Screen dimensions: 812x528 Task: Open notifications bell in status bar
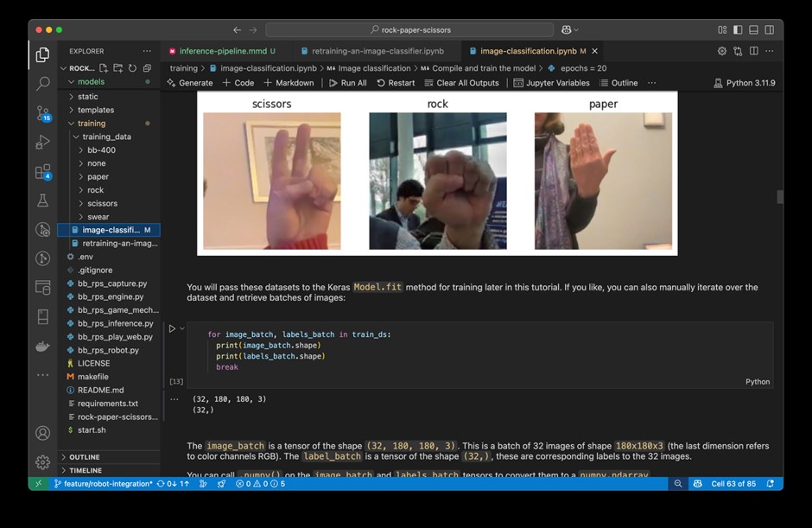point(770,483)
